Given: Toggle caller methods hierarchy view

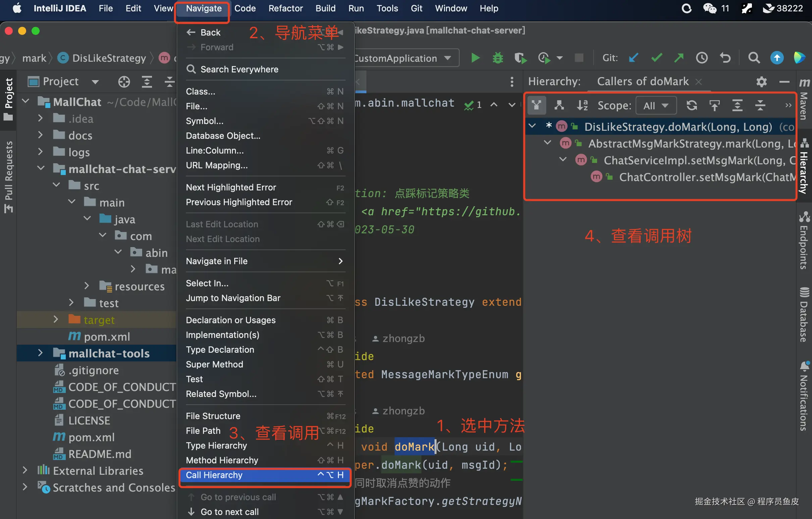Looking at the screenshot, I should tap(536, 106).
